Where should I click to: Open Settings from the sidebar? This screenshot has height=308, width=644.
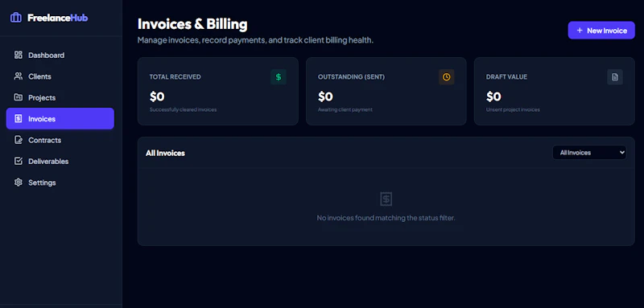coord(60,183)
